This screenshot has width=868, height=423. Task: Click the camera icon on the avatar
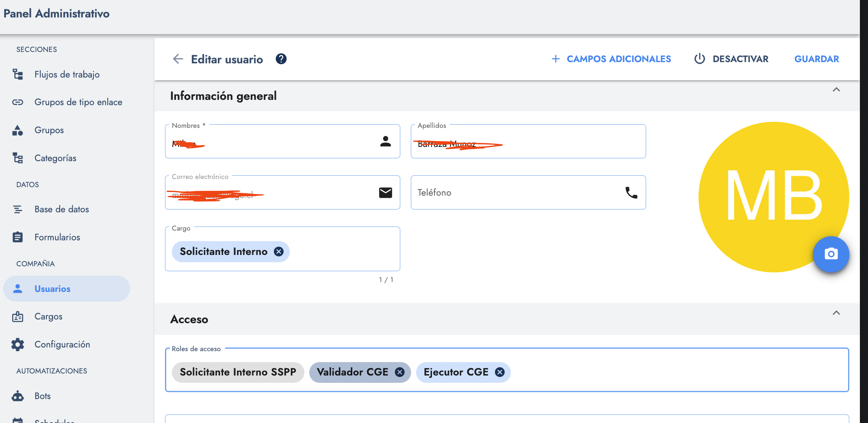(831, 255)
